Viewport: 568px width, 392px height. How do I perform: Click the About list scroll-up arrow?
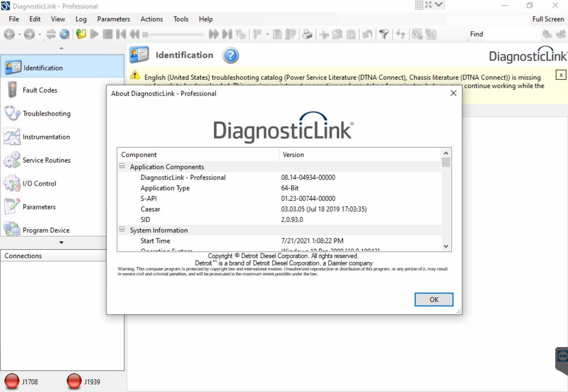coord(446,153)
